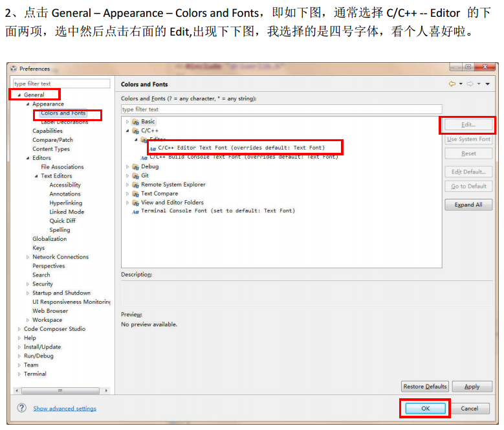
Task: Expand the Remote System Explorer category
Action: (127, 185)
